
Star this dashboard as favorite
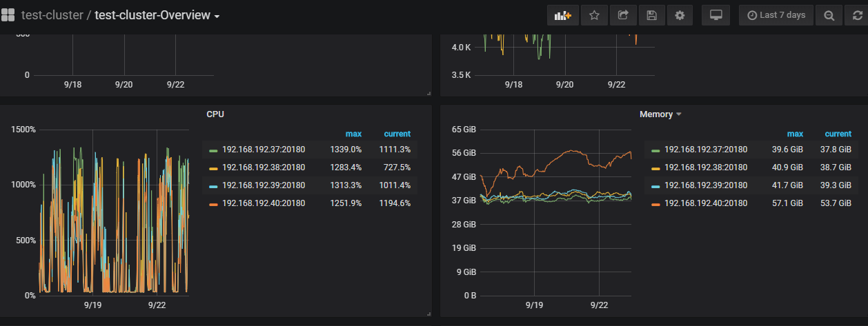(594, 15)
